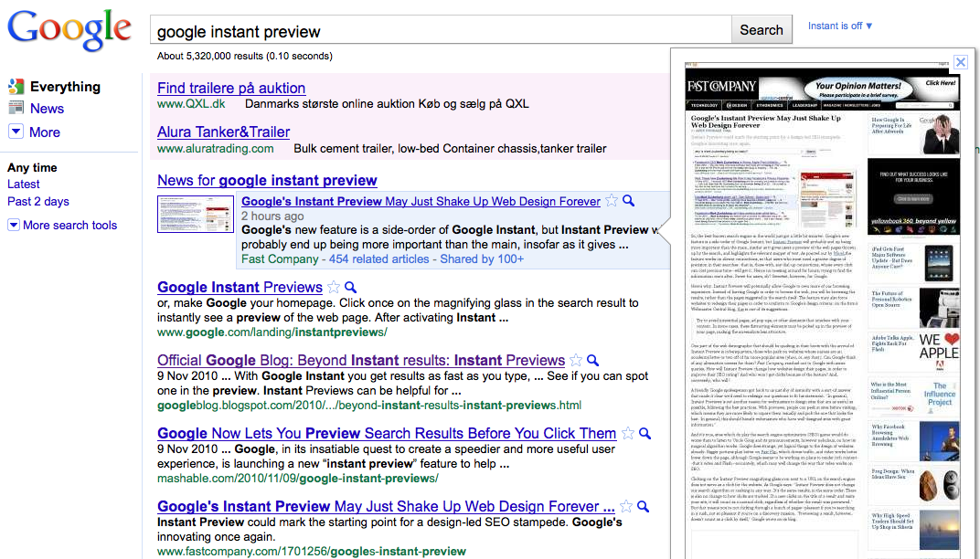Open Google Now Lets You Preview Search Results link
This screenshot has height=559, width=980.
[387, 434]
